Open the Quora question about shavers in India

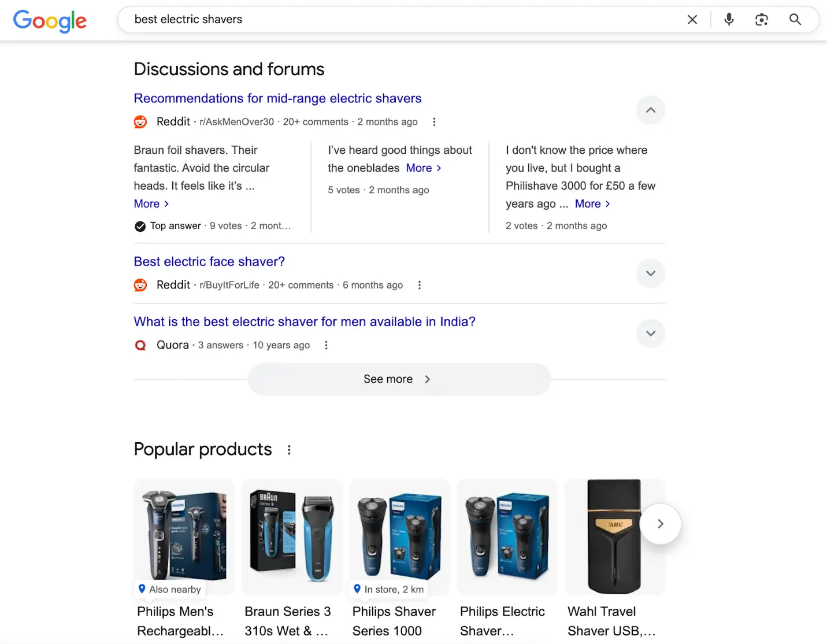coord(305,321)
